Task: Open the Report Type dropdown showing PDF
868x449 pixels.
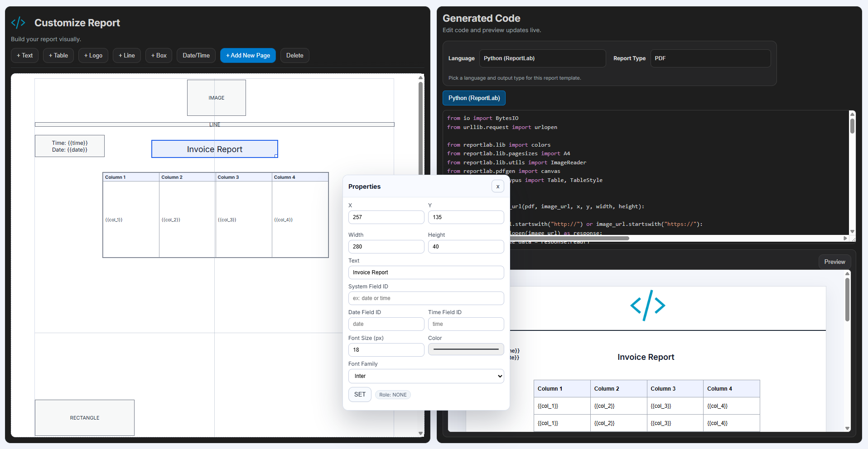Action: tap(710, 58)
